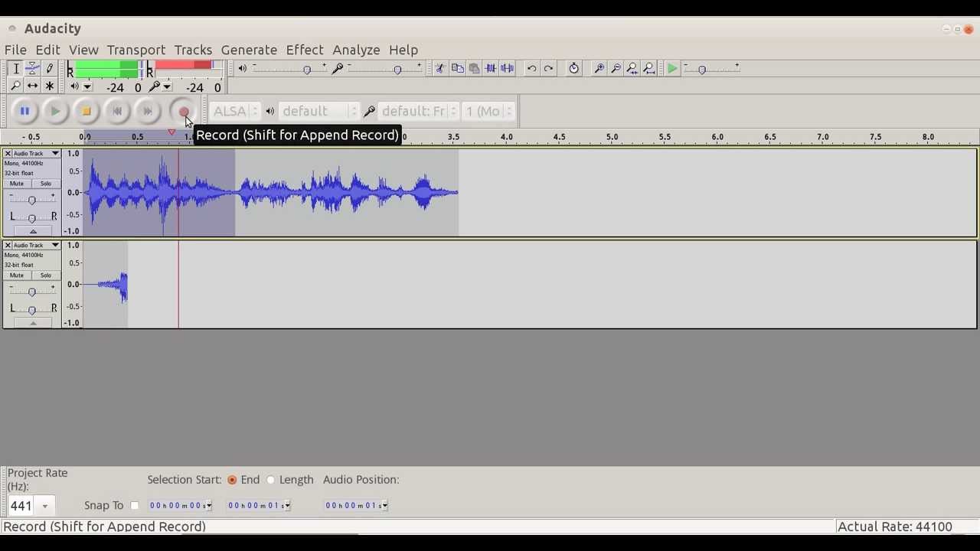Close the first audio track
Viewport: 980px width, 551px height.
tap(8, 154)
